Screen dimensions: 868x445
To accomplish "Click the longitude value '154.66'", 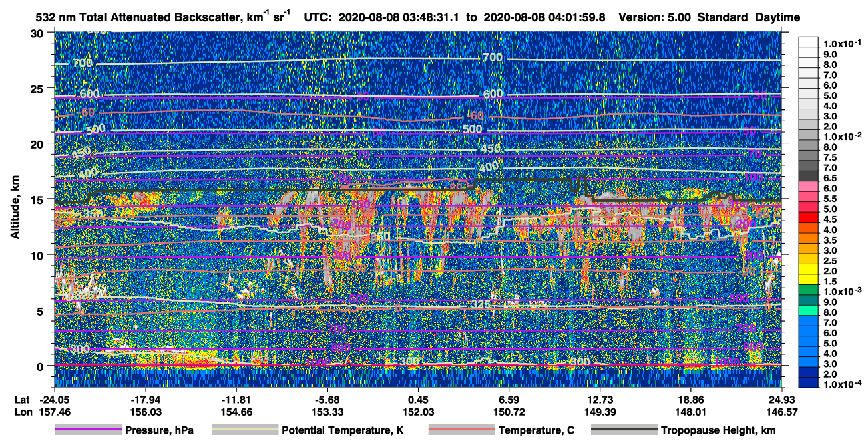I will (236, 412).
